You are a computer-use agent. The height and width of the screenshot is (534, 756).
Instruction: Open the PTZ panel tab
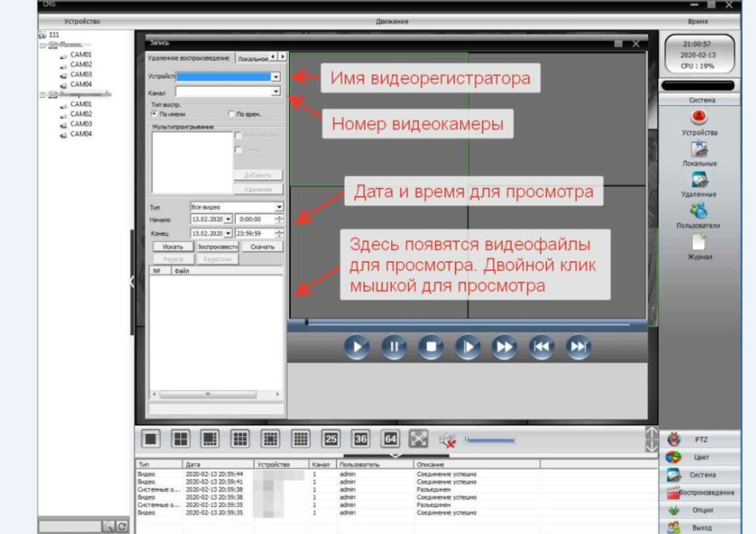[699, 439]
